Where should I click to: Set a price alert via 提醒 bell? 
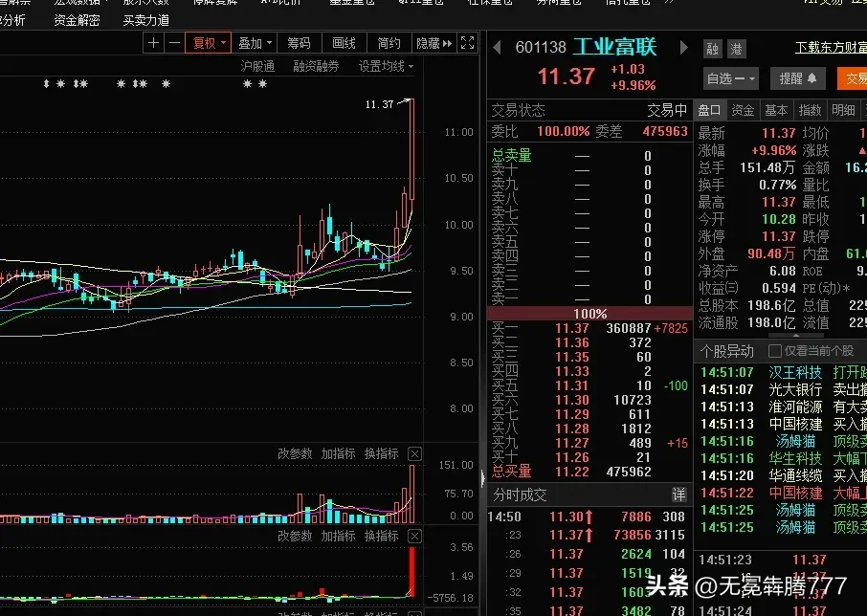click(x=798, y=78)
